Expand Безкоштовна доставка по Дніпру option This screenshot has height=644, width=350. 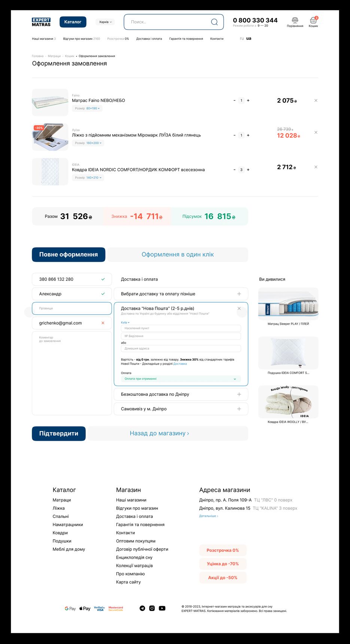[x=181, y=394]
